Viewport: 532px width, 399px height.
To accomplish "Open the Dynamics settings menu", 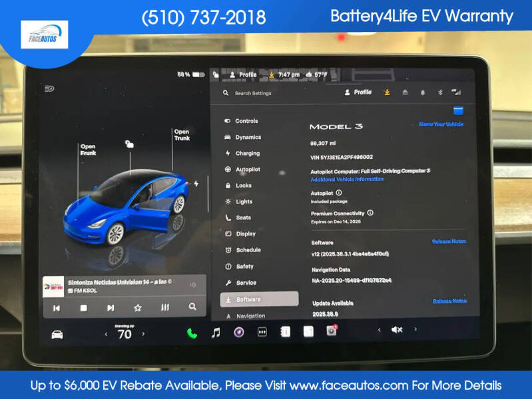I will (243, 137).
